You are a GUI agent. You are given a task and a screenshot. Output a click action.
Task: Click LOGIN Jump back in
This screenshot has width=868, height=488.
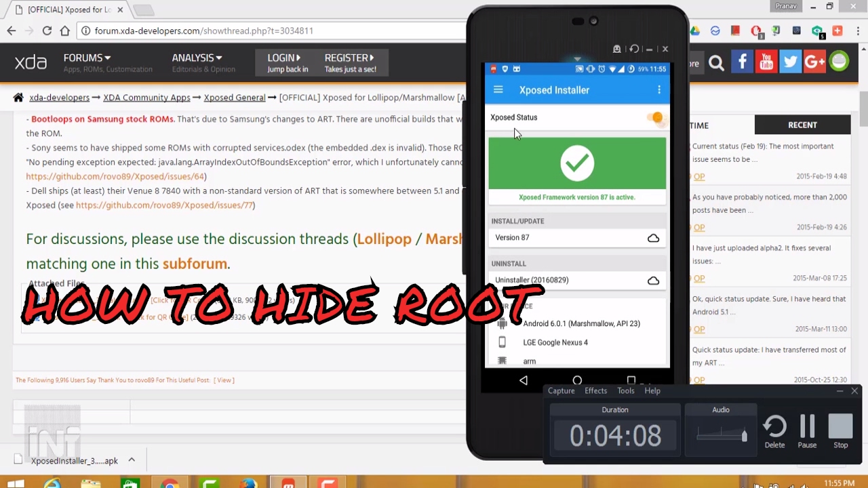(287, 63)
